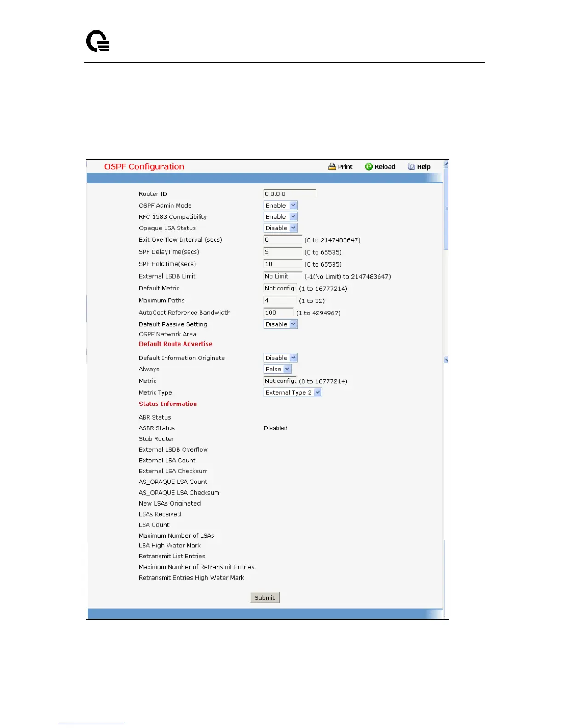The image size is (563, 728).
Task: Click the Stub Router label
Action: pyautogui.click(x=156, y=439)
